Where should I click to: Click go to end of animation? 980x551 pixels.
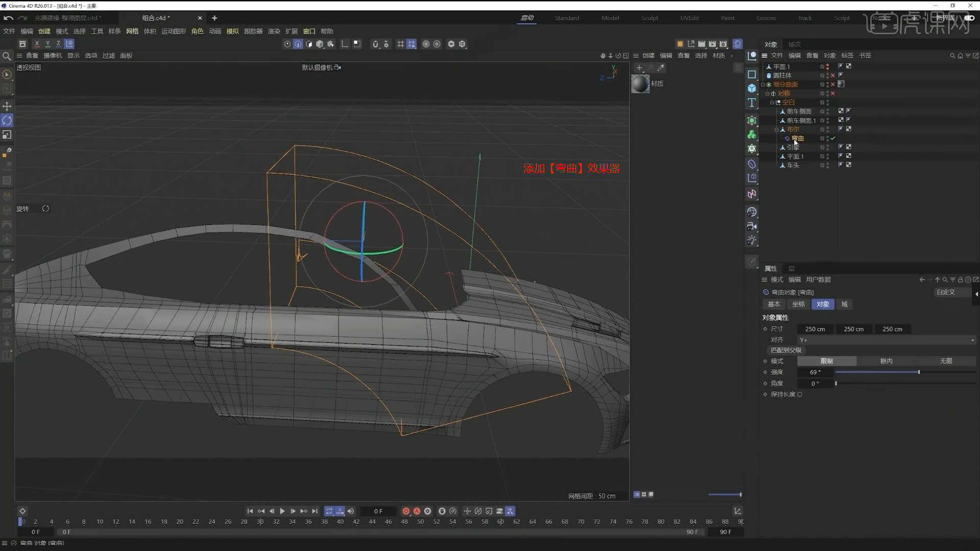[x=315, y=511]
